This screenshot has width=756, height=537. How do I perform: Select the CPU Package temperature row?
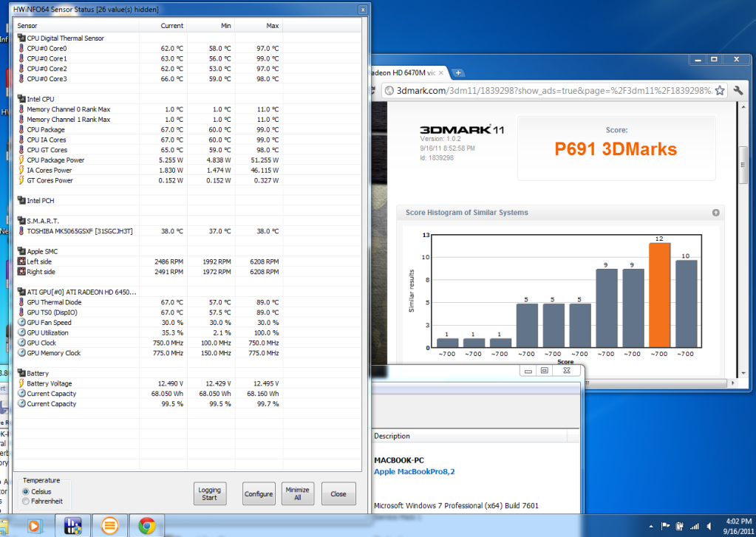(188, 129)
